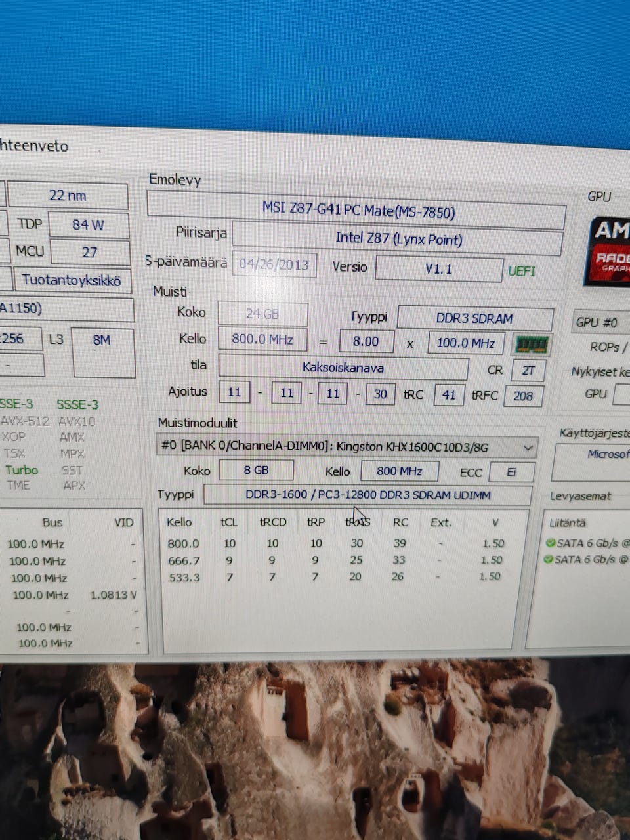Click the RC value 26 cell
630x840 pixels.
(398, 577)
